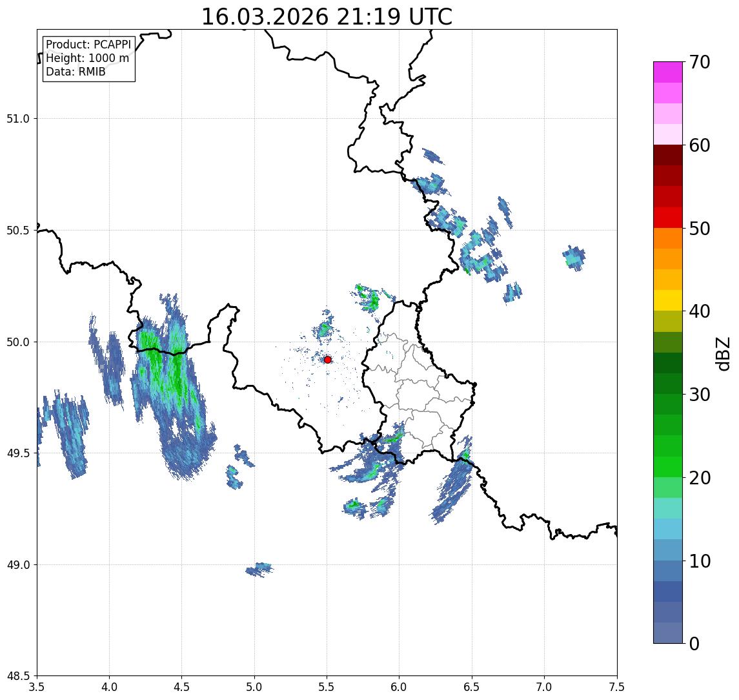Viewport: 739px width, 700px height.
Task: Click the colorbar label '40'
Action: [x=700, y=311]
